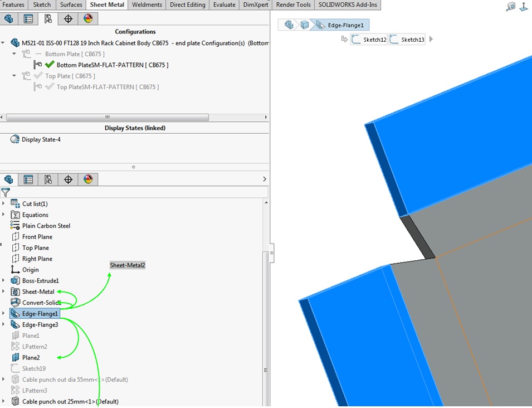Activate Bottom PlateSM-FLAT-PATTERN configuration green check

pyautogui.click(x=50, y=64)
